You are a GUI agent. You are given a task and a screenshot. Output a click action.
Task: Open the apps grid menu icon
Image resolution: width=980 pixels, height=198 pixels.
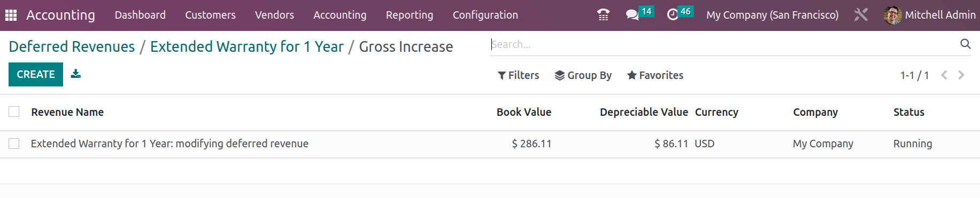click(x=11, y=15)
